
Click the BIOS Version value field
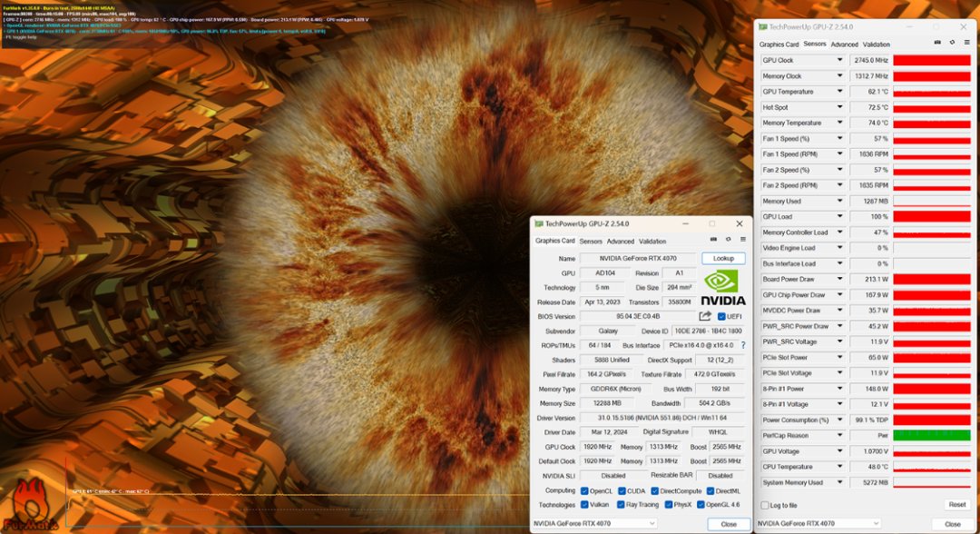pyautogui.click(x=638, y=316)
